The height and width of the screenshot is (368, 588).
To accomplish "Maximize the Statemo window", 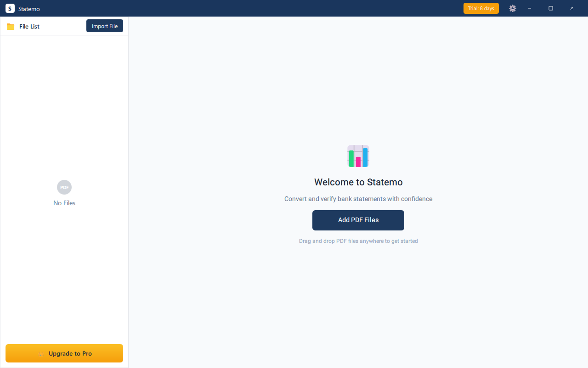I will (x=551, y=8).
